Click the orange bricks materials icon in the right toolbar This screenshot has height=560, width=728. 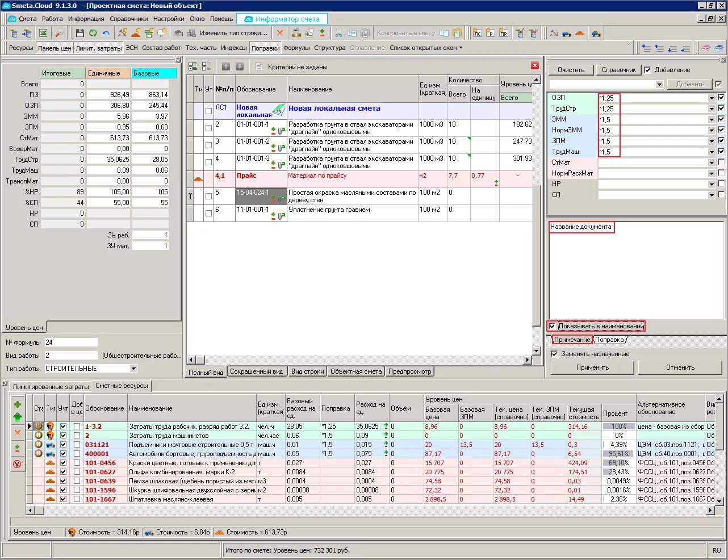click(579, 33)
